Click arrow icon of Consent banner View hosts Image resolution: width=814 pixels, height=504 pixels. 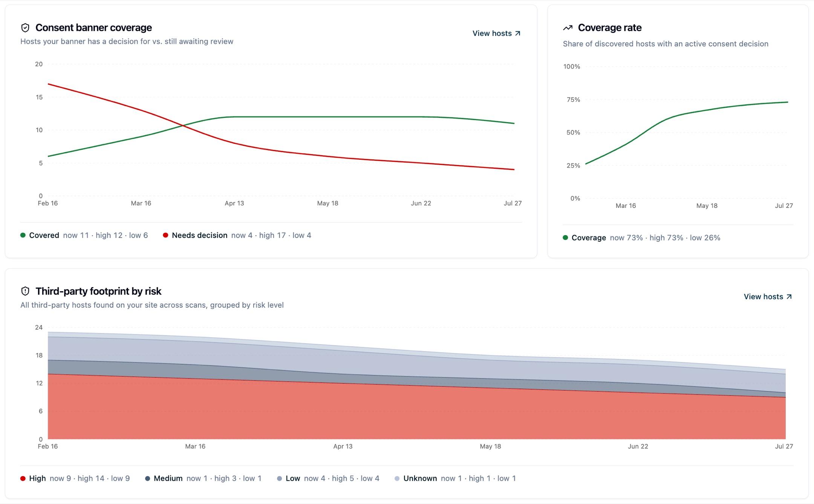click(x=518, y=34)
